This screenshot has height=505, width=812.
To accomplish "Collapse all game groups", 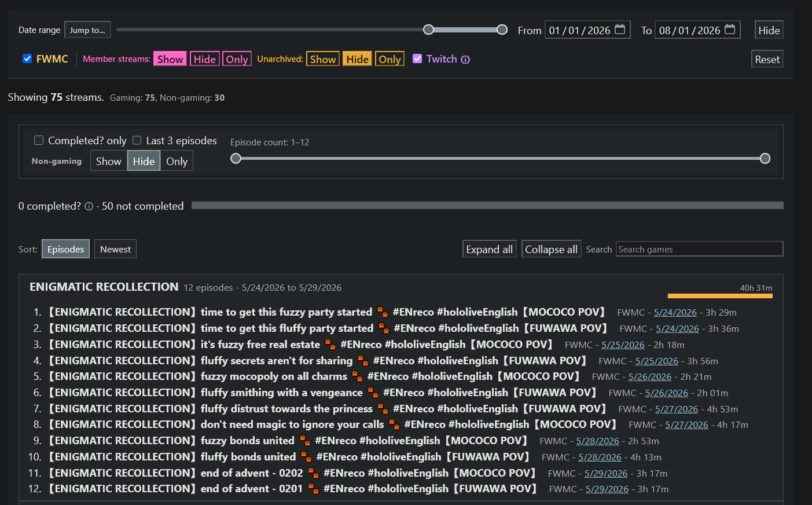I will [552, 249].
